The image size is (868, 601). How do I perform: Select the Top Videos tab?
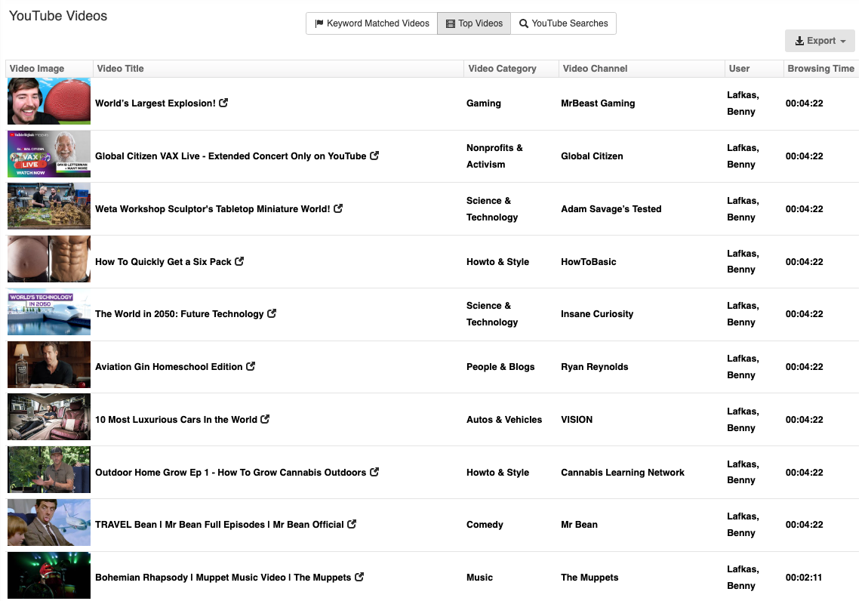tap(473, 23)
